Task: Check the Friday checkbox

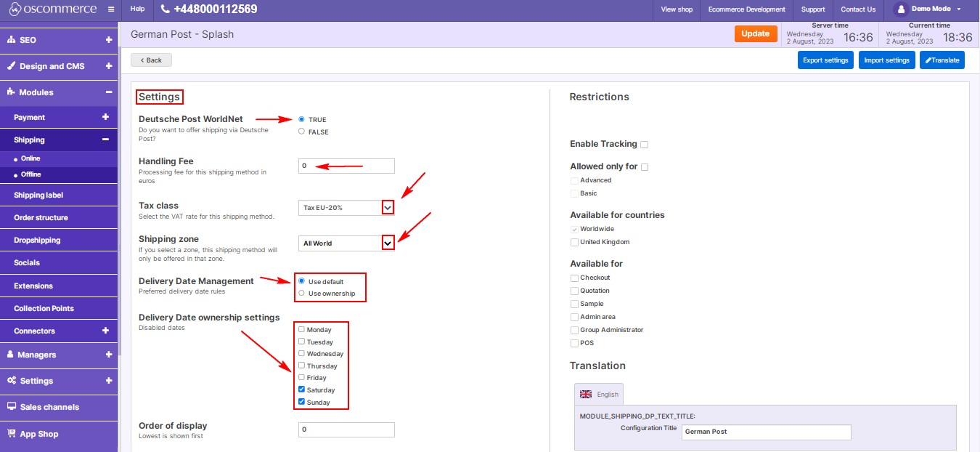Action: [301, 377]
